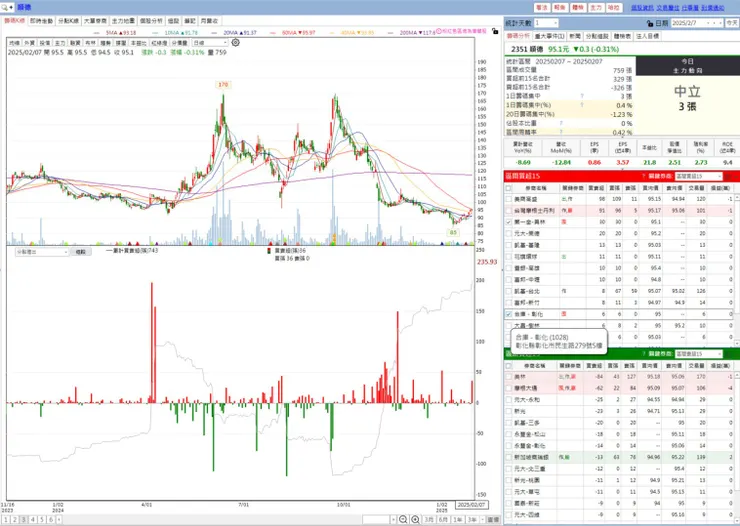Uncheck the 合庫-彰化 row checkbox
Image resolution: width=740 pixels, height=526 pixels.
coord(508,314)
